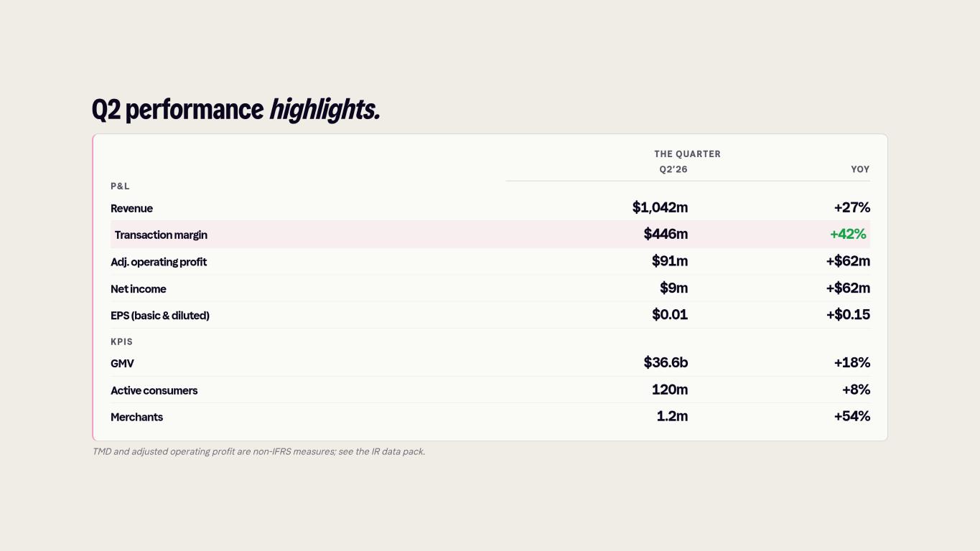The width and height of the screenshot is (980, 551).
Task: Click the $91m operating profit value
Action: [x=670, y=261]
